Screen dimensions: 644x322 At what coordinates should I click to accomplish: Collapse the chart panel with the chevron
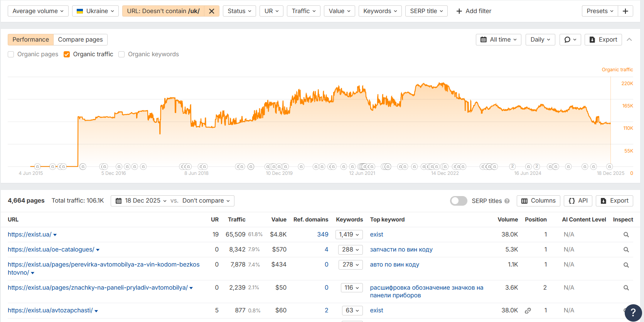pyautogui.click(x=629, y=40)
